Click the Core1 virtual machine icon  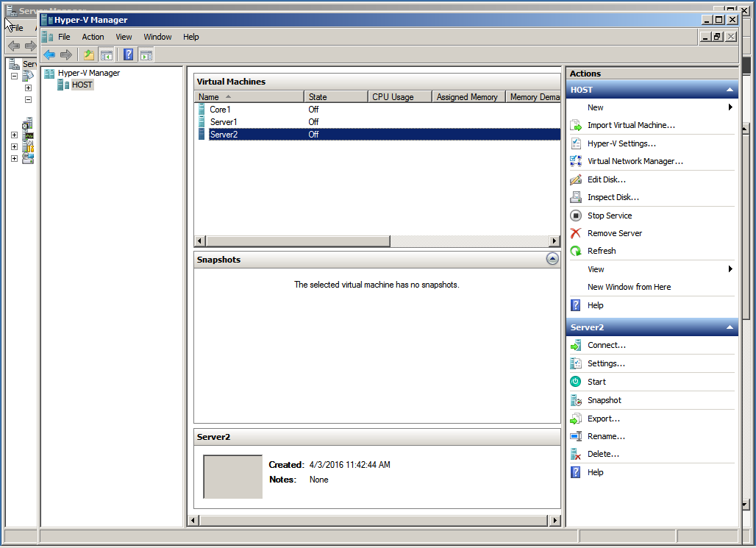pos(202,110)
